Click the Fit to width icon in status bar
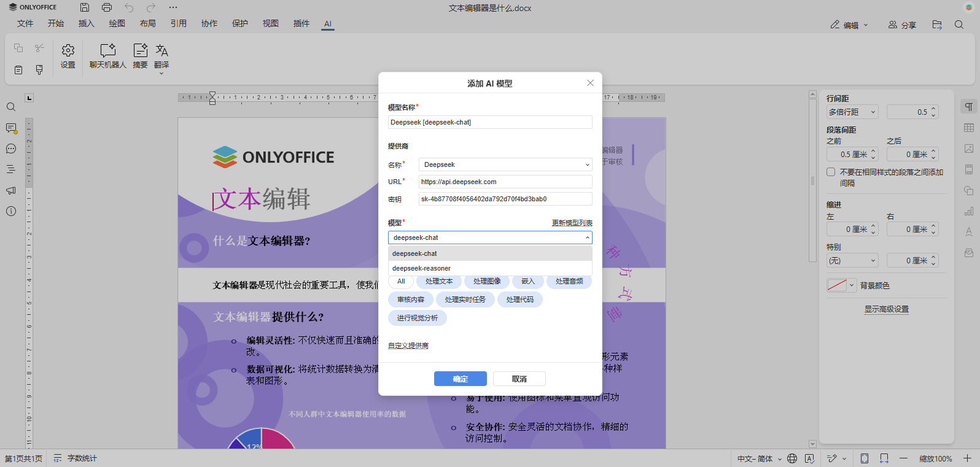980x467 pixels. point(884,458)
